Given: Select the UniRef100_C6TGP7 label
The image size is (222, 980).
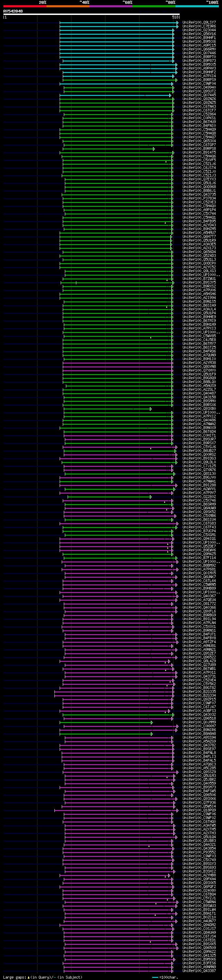Looking at the screenshot, I should coord(199,145).
